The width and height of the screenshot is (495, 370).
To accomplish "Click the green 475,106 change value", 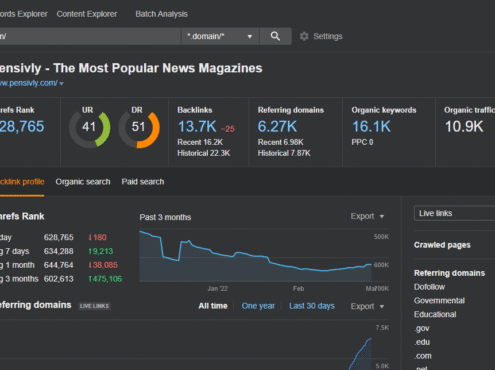I will pyautogui.click(x=105, y=279).
